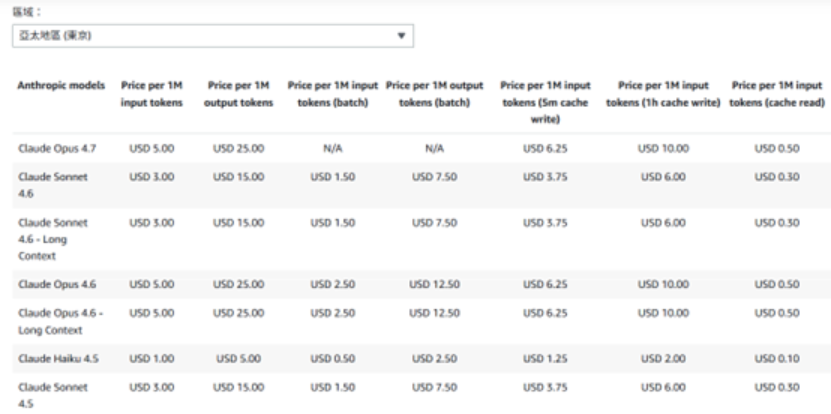The height and width of the screenshot is (414, 831).
Task: Click Claude Haiku 4.5 output price USD 5.00
Action: click(238, 358)
